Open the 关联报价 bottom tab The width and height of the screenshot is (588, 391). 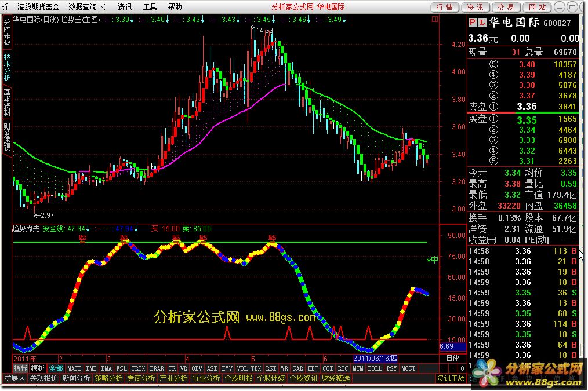(43, 378)
